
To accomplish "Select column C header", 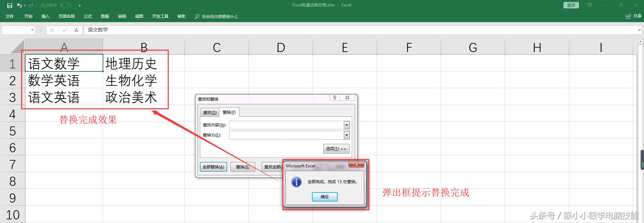I will click(217, 47).
